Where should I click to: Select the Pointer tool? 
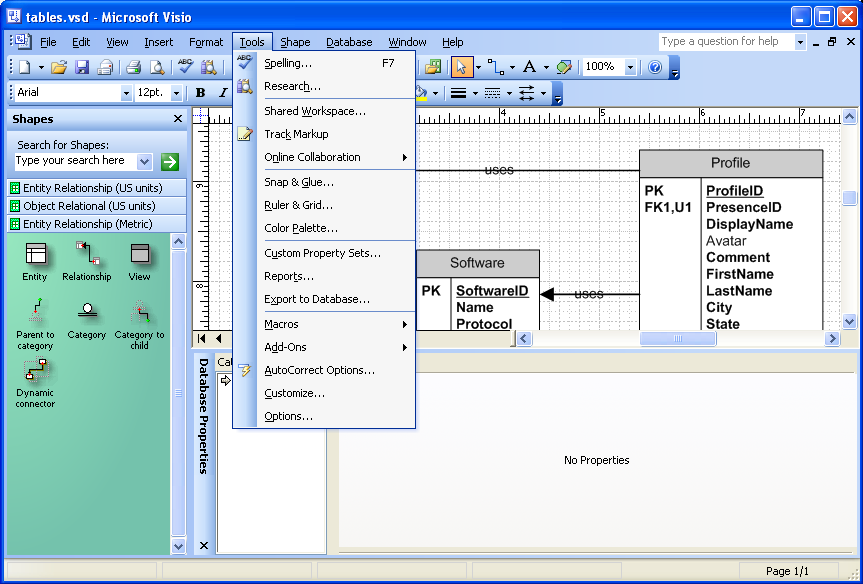(x=461, y=67)
